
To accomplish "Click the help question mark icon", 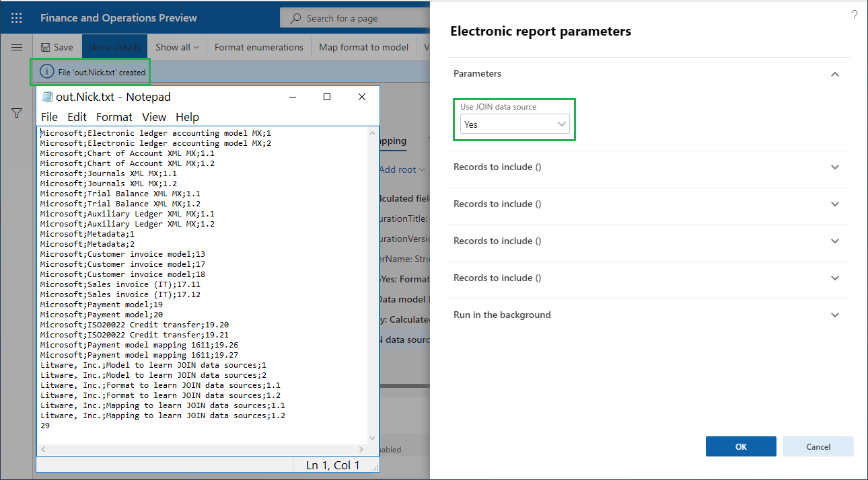I will [854, 15].
